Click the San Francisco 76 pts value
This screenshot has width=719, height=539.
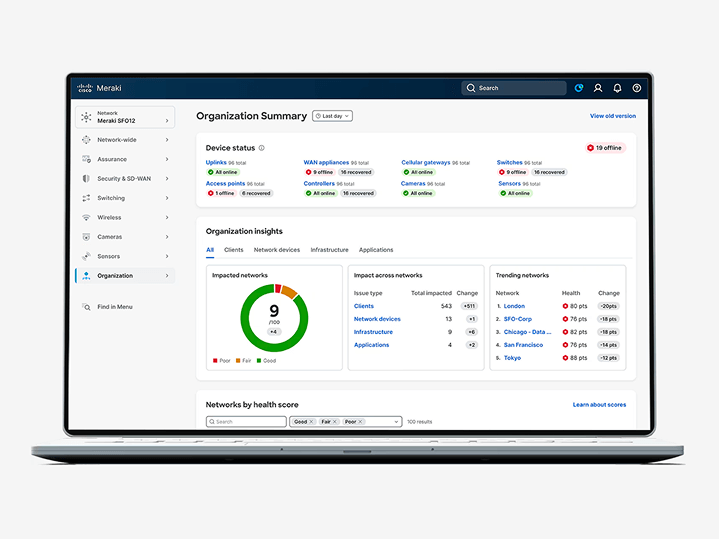578,345
